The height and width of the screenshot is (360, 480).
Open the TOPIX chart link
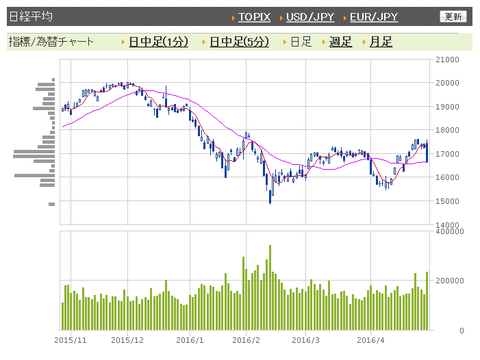254,17
